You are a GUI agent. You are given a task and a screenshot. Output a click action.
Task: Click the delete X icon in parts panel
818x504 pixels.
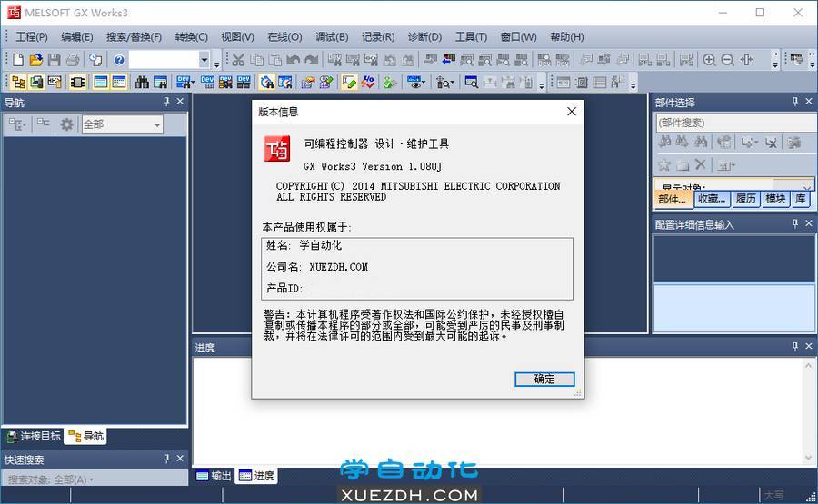pos(700,165)
